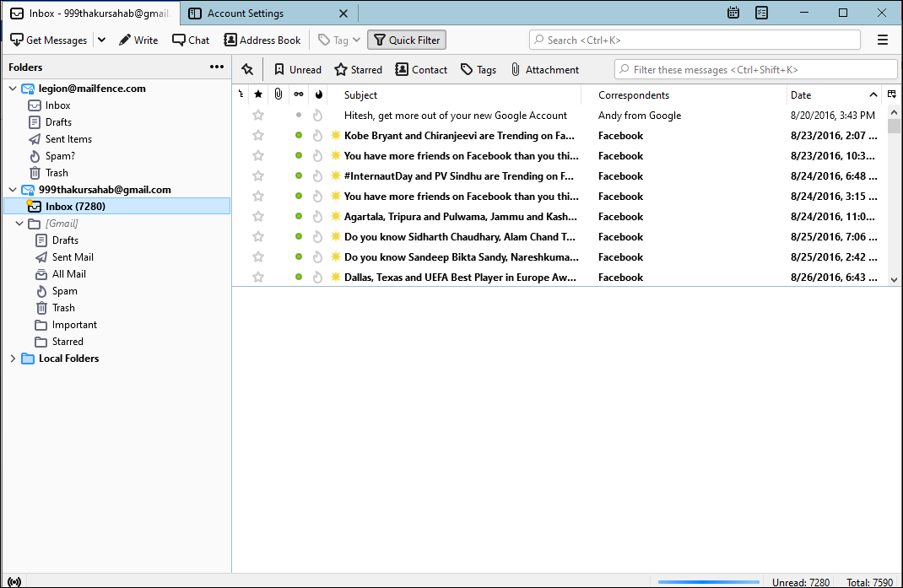903x588 pixels.
Task: Click Get Messages button
Action: pyautogui.click(x=48, y=40)
